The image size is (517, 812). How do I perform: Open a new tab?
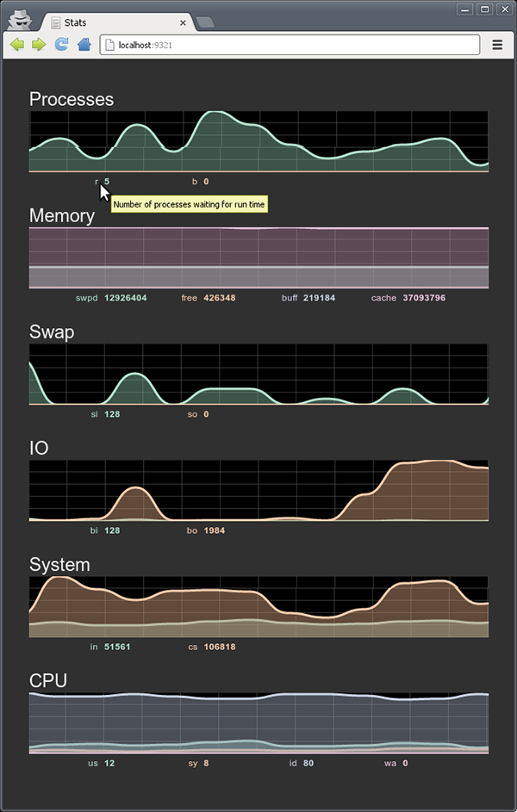(x=205, y=22)
